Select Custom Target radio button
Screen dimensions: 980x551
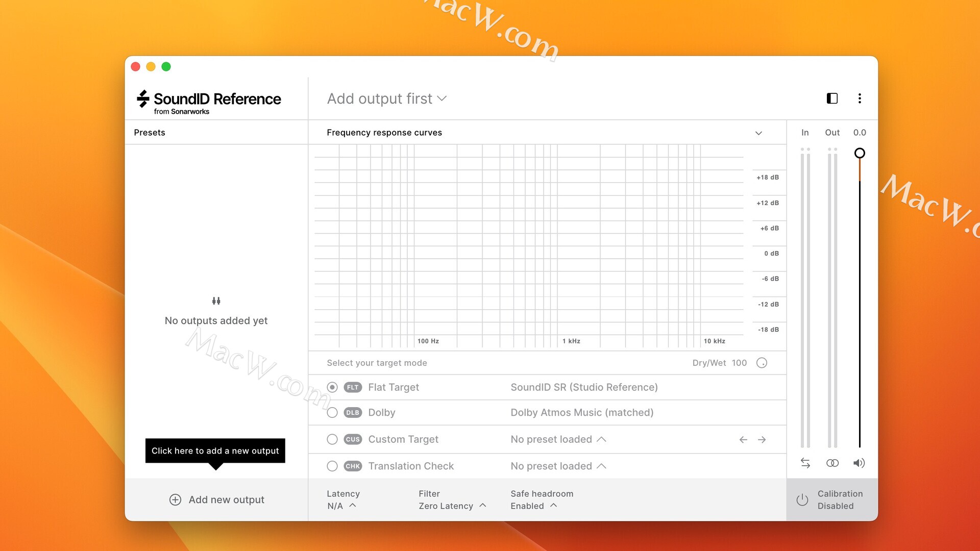tap(332, 439)
